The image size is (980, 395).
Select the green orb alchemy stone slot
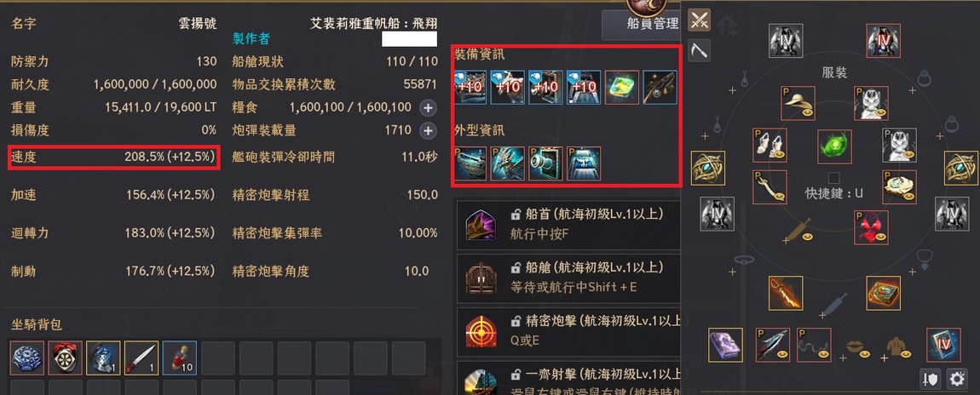(x=834, y=147)
